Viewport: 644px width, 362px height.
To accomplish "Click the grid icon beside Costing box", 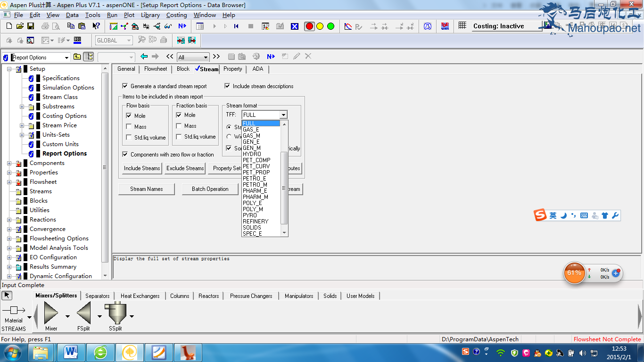I will click(462, 26).
